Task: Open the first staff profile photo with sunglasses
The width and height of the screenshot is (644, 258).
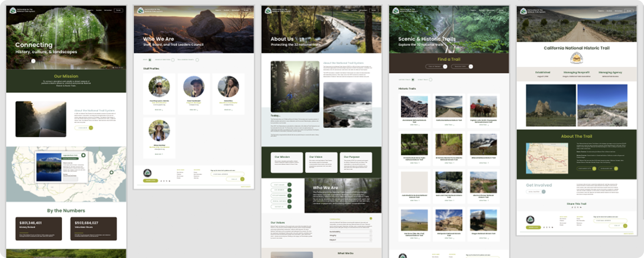Action: 159,86
